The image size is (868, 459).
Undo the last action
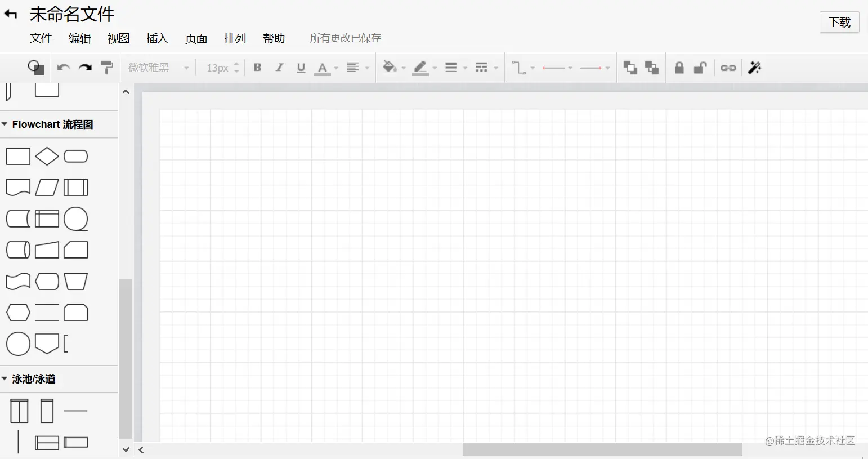click(63, 68)
